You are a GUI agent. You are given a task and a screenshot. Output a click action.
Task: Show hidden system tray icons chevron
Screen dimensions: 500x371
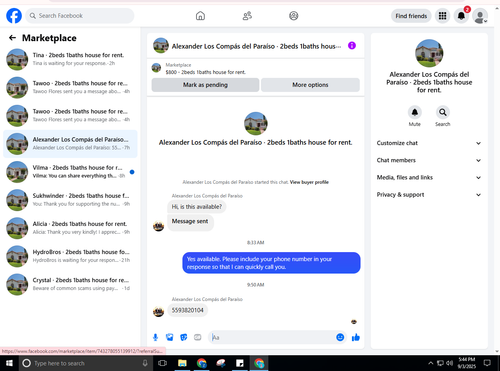click(431, 363)
